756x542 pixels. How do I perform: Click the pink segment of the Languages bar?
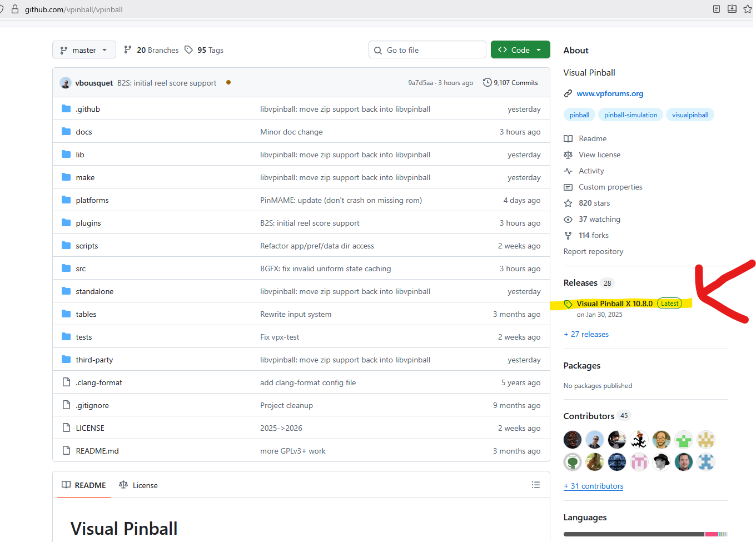pos(712,534)
